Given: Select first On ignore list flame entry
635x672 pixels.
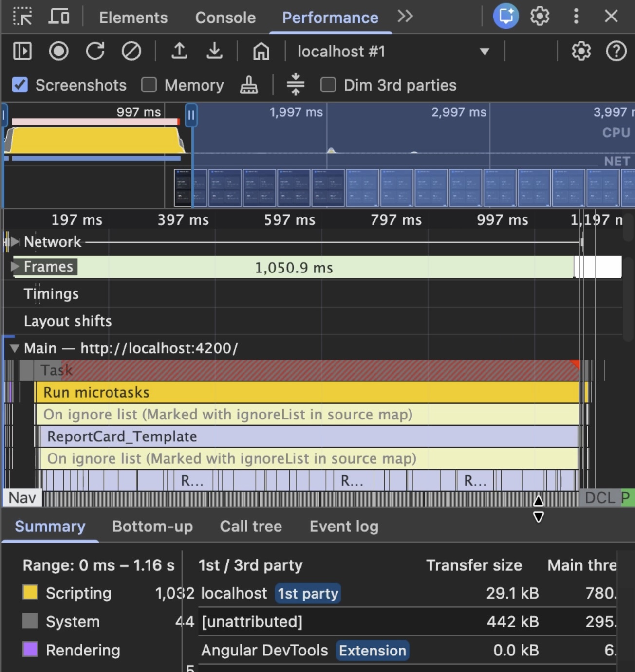Looking at the screenshot, I should point(307,414).
